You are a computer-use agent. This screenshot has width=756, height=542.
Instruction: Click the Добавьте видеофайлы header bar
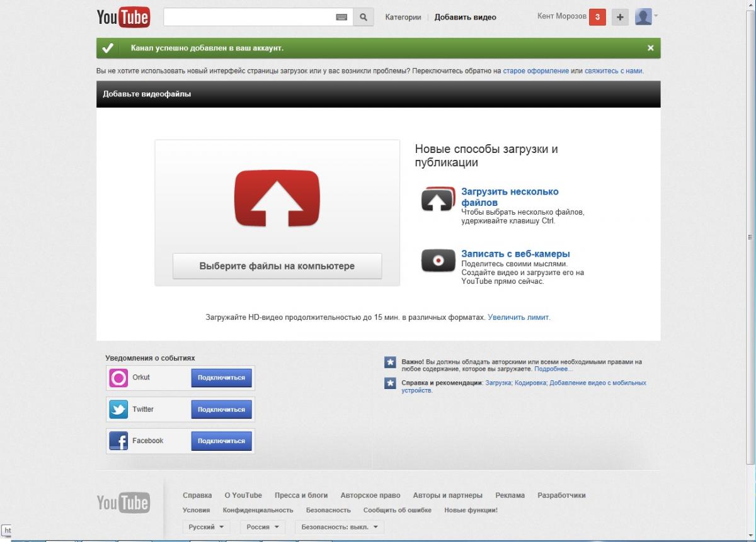click(379, 94)
